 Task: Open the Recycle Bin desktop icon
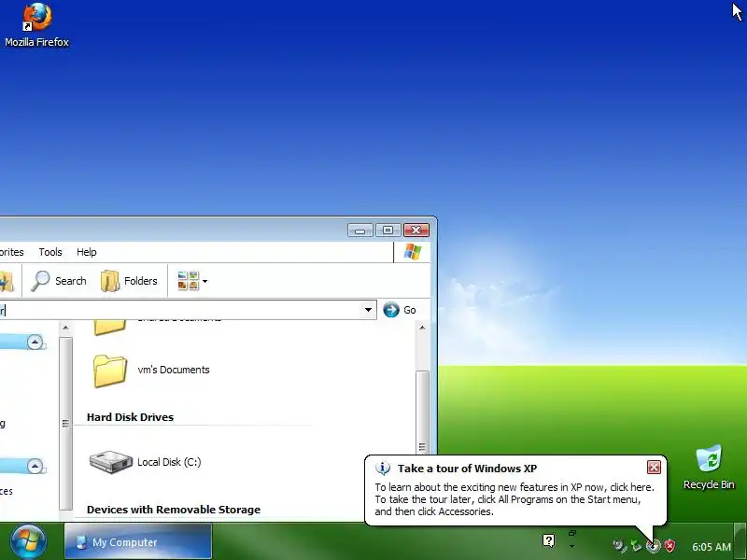pyautogui.click(x=709, y=468)
